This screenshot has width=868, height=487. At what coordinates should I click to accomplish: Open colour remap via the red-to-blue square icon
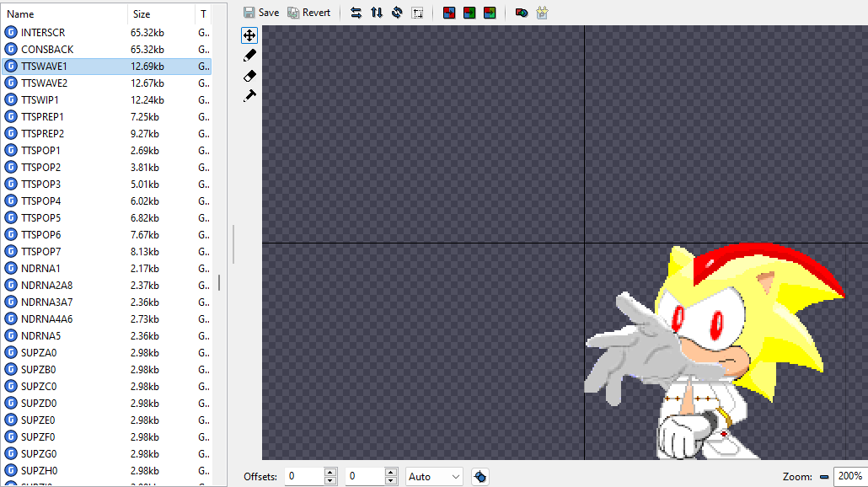click(x=449, y=13)
